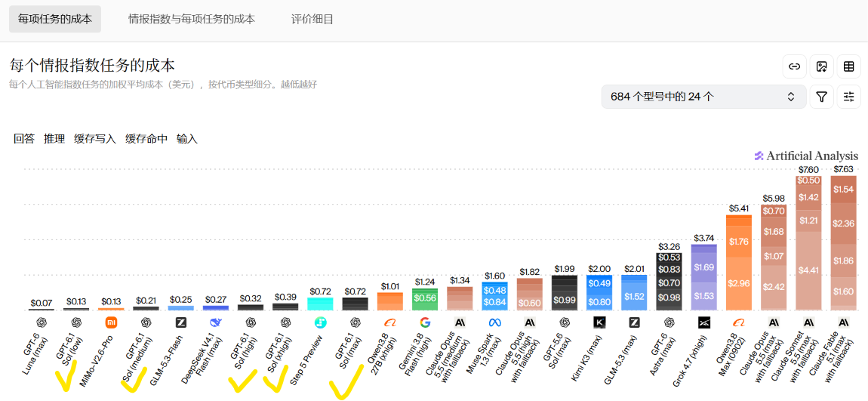Click the Kimi K3 logo
Screen dimensions: 868x401
pyautogui.click(x=599, y=322)
